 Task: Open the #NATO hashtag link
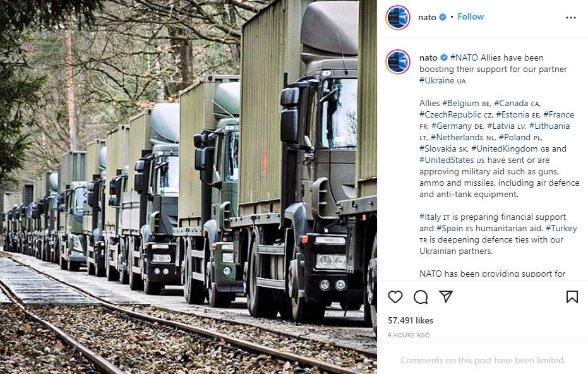tap(464, 57)
